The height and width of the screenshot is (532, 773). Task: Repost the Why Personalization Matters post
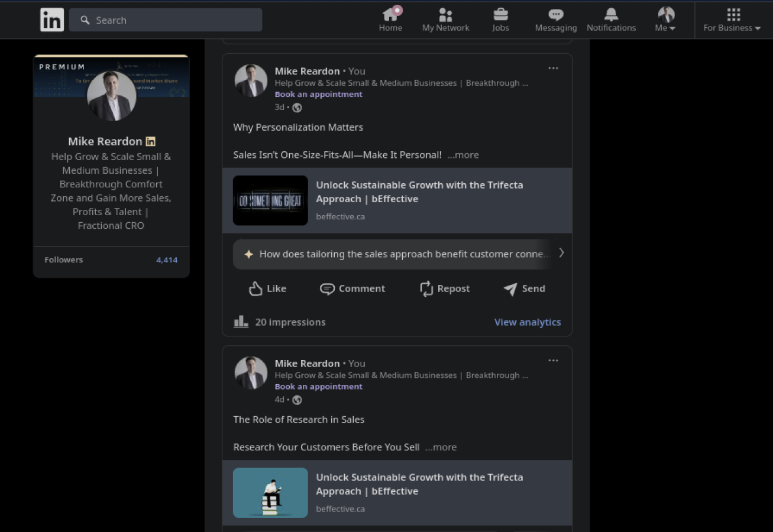pyautogui.click(x=445, y=288)
